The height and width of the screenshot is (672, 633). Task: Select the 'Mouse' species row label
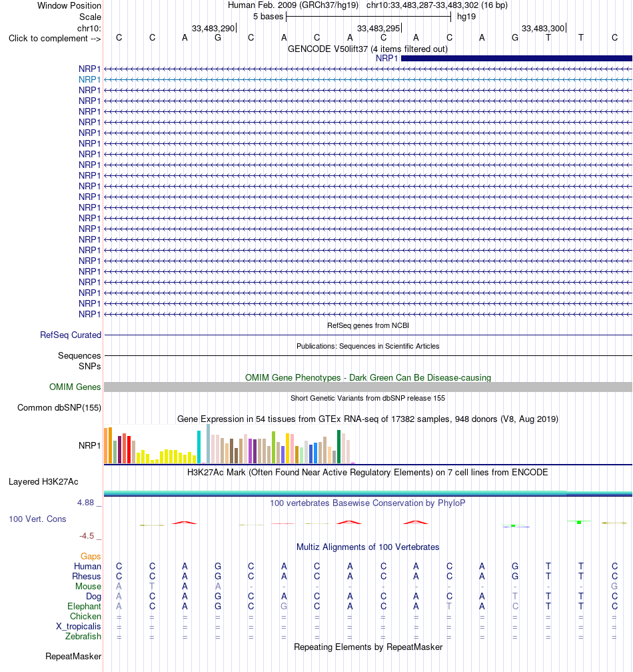coord(88,586)
